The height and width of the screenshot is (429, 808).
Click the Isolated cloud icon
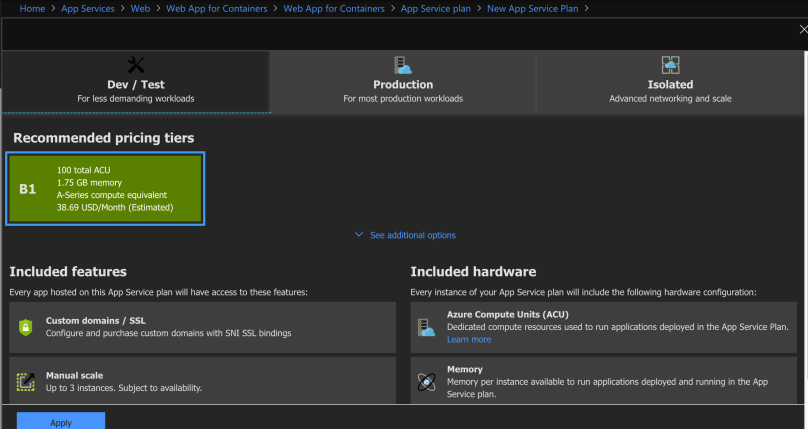669,66
